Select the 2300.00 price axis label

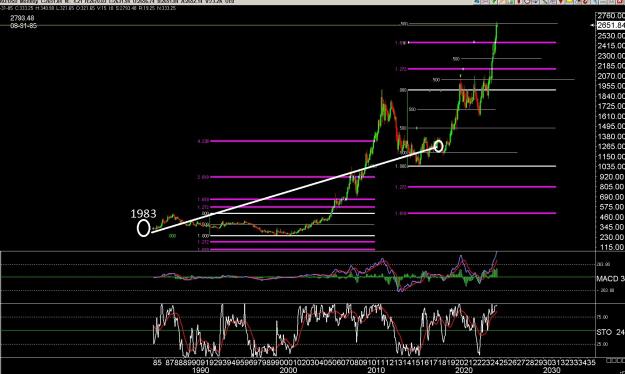(x=611, y=56)
